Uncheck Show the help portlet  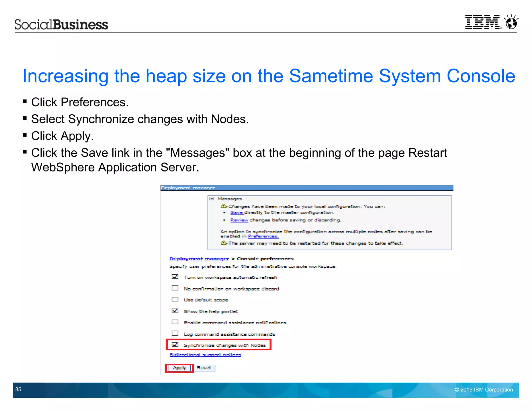(x=175, y=311)
